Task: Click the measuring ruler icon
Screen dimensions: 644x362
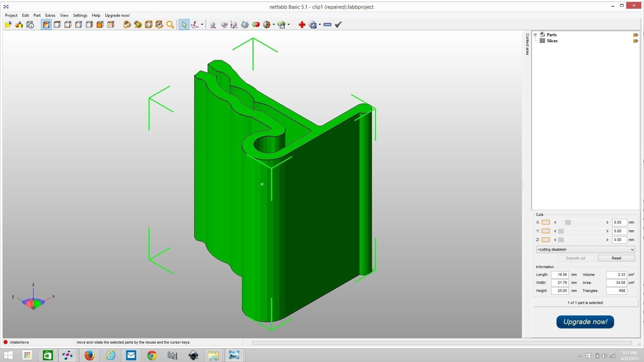Action: 327,24
